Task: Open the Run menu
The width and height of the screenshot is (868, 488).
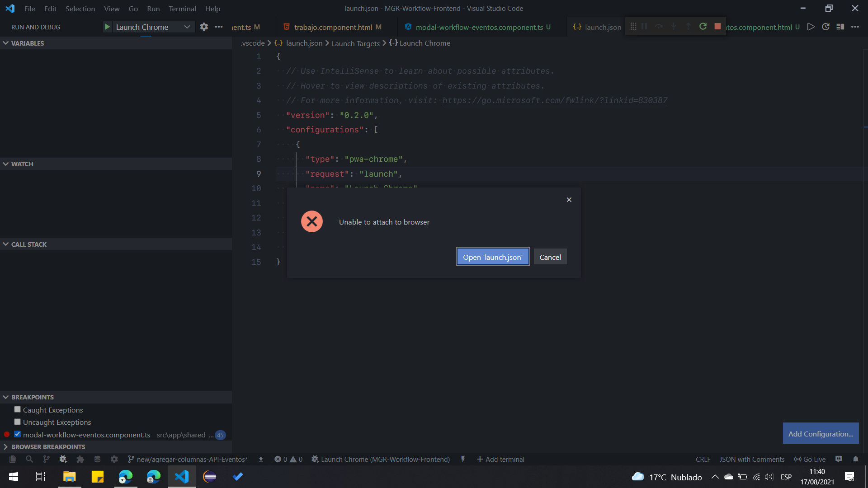Action: 153,8
